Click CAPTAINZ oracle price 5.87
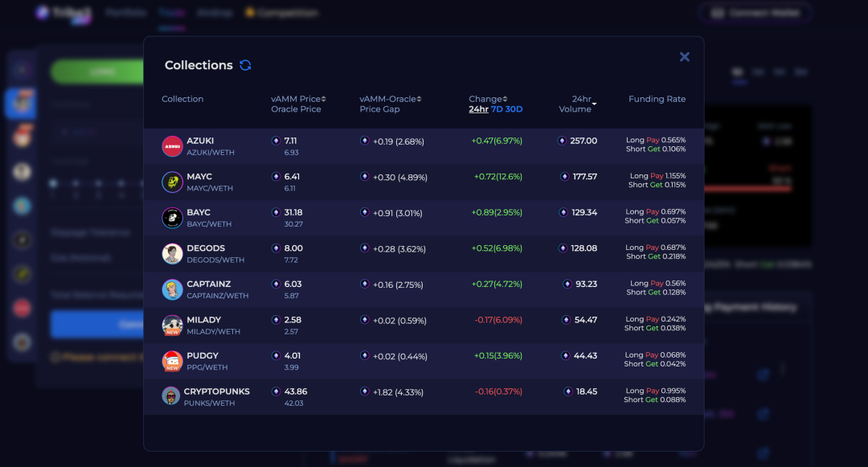Screen dimensions: 868x467 tap(291, 296)
